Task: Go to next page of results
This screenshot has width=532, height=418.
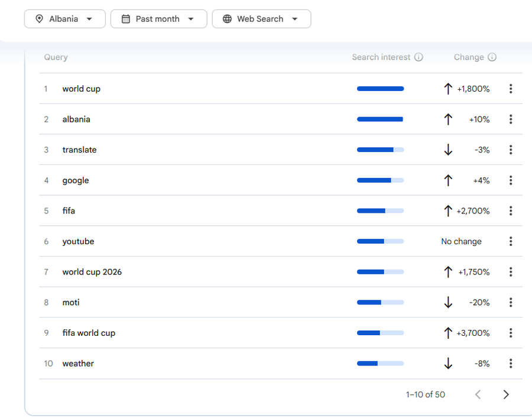Action: tap(506, 394)
